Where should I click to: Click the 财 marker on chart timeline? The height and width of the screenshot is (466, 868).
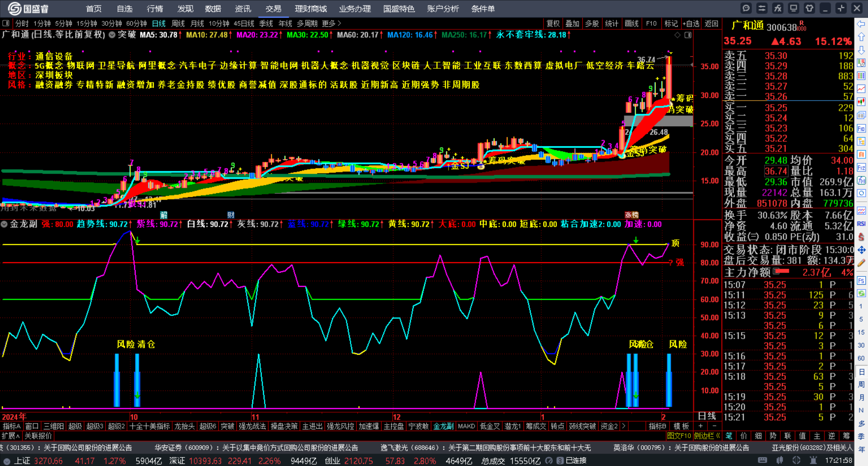[x=231, y=215]
